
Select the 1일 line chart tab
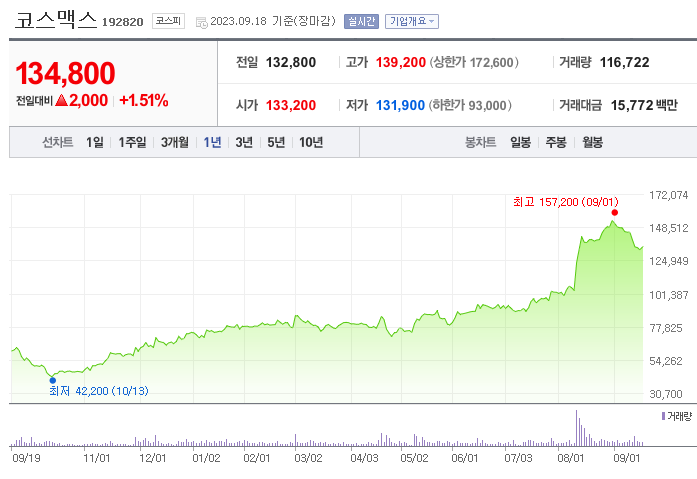[95, 142]
